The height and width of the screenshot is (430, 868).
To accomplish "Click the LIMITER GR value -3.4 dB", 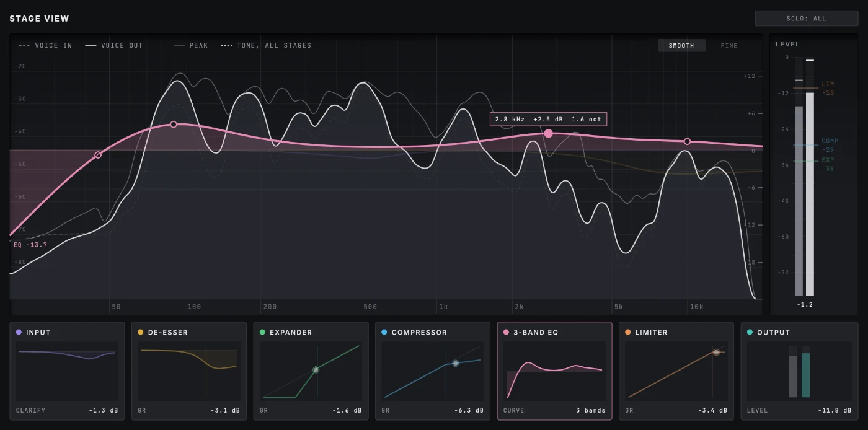I will coord(712,411).
